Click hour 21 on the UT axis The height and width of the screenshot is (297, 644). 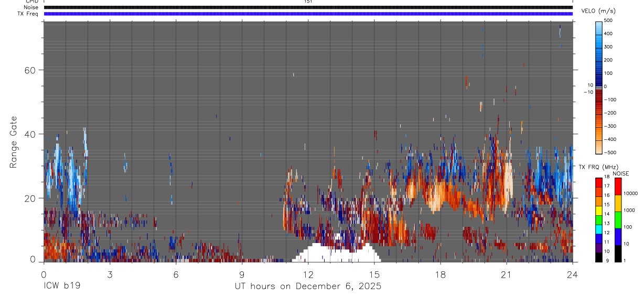click(x=507, y=274)
